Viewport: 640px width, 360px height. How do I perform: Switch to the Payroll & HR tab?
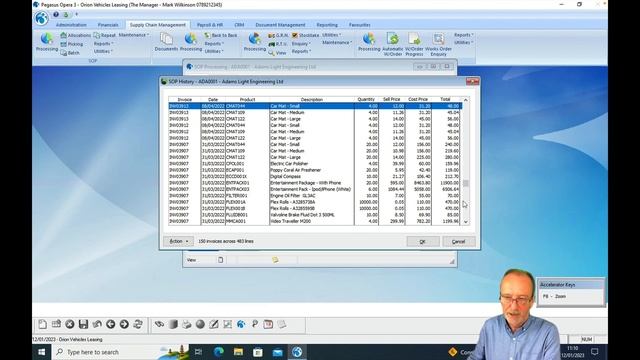click(210, 25)
